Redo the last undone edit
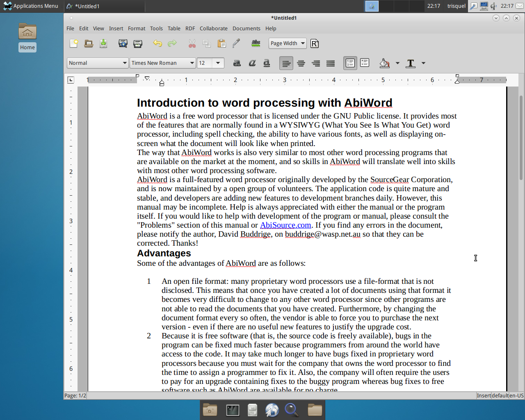The width and height of the screenshot is (525, 420). (x=172, y=43)
